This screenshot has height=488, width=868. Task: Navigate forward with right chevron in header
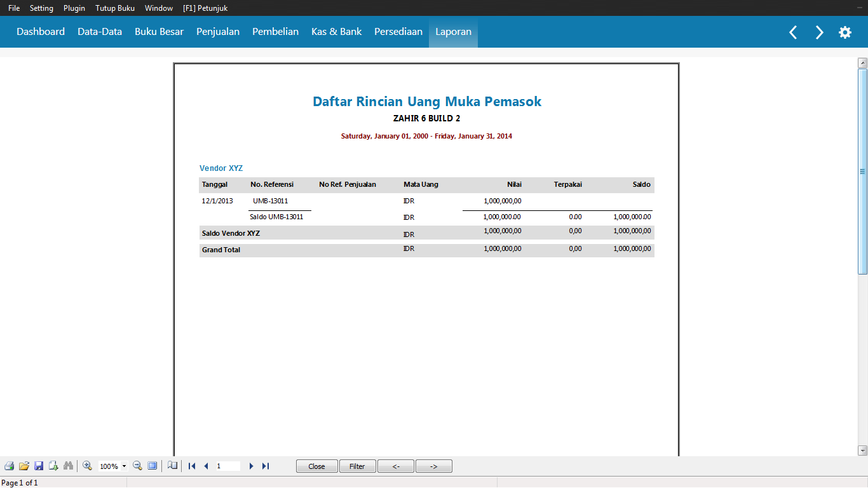(x=820, y=32)
